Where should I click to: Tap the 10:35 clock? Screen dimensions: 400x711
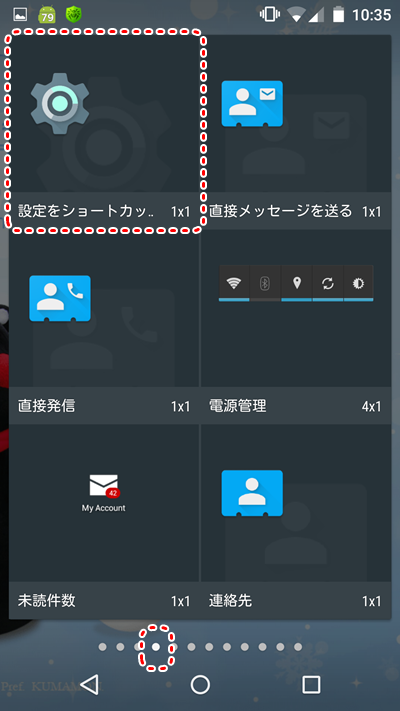[x=371, y=15]
